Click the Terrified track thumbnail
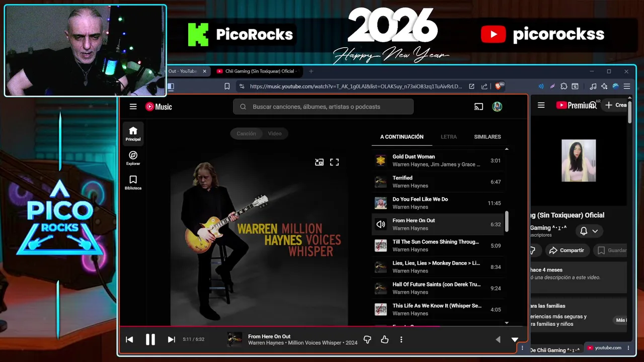Viewport: 644px width, 362px height. [x=381, y=182]
